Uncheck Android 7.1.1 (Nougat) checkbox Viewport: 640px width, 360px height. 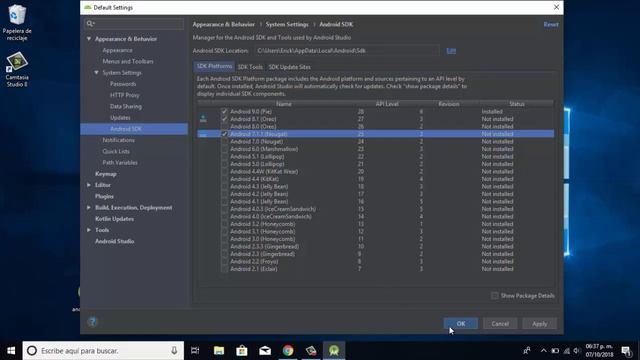click(x=224, y=134)
